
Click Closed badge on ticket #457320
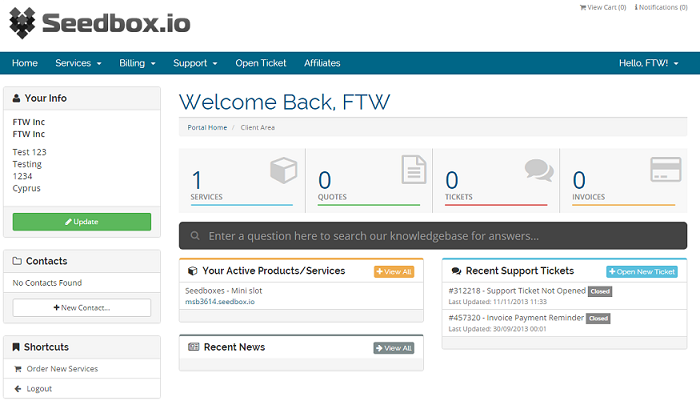[x=598, y=318]
